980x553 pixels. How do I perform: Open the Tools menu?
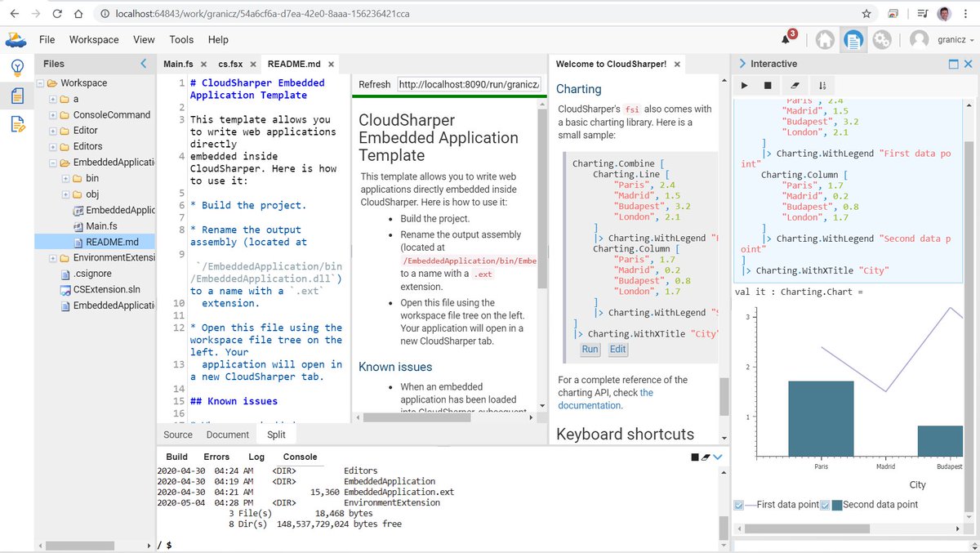(x=181, y=39)
